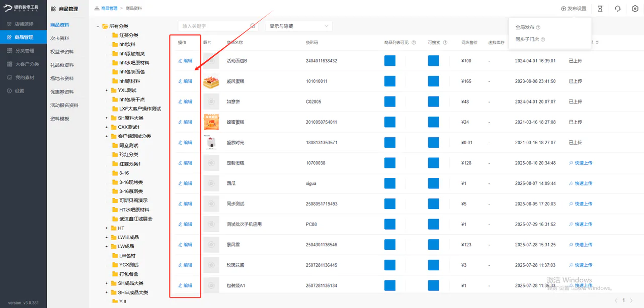The width and height of the screenshot is (644, 308).
Task: Open the 优惠券资料 submenu item
Action: pos(62,92)
